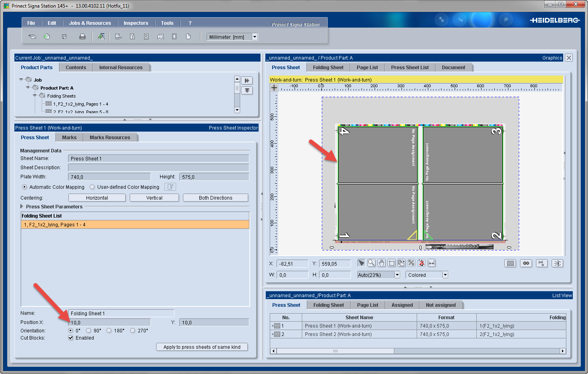This screenshot has width=588, height=374.
Task: Toggle Cut Blocks Enabled checkbox
Action: pyautogui.click(x=71, y=338)
